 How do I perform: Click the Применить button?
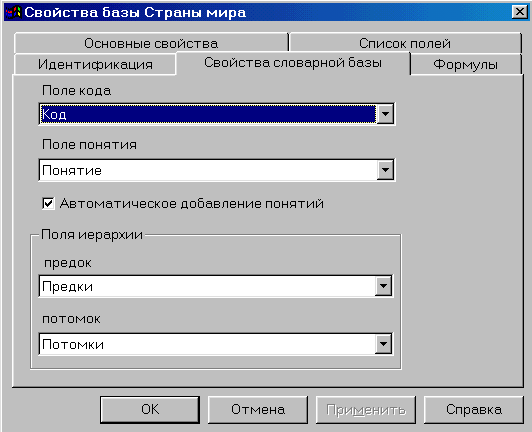(x=366, y=410)
